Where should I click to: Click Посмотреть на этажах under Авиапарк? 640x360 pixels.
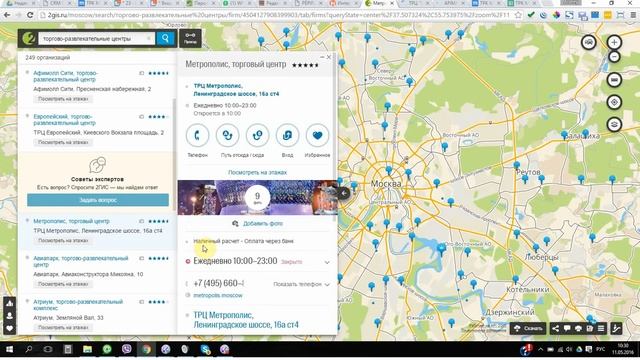[x=63, y=284]
